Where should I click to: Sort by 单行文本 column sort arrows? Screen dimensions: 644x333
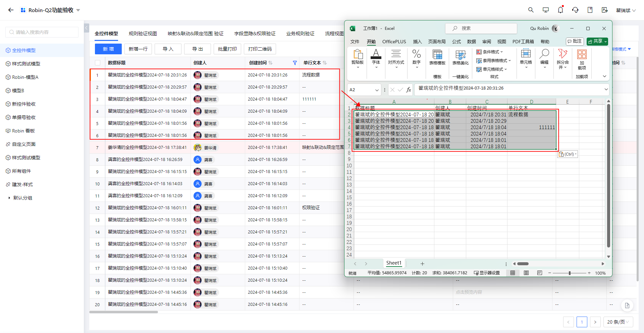coord(325,63)
